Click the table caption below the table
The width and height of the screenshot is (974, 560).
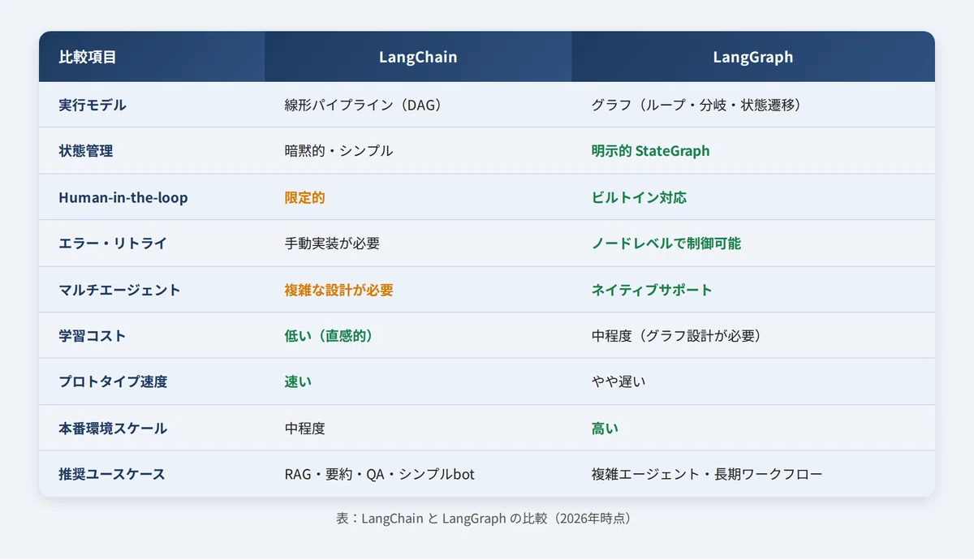click(x=487, y=518)
